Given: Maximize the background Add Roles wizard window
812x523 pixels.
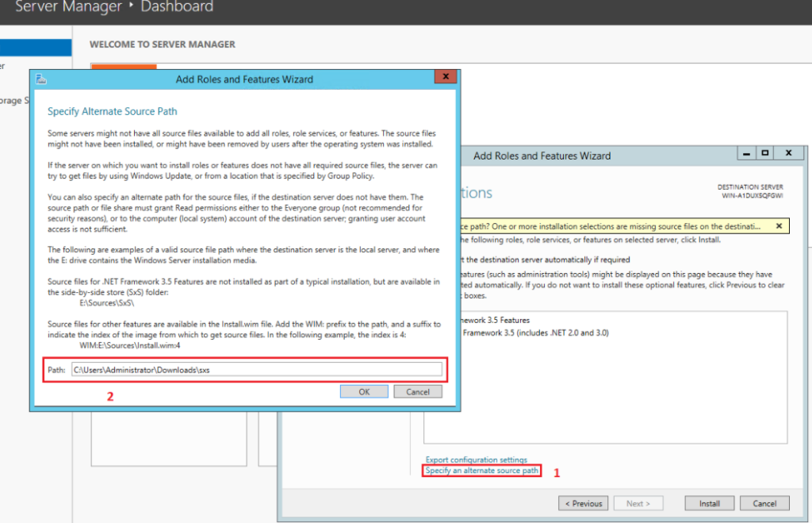Looking at the screenshot, I should click(x=765, y=153).
